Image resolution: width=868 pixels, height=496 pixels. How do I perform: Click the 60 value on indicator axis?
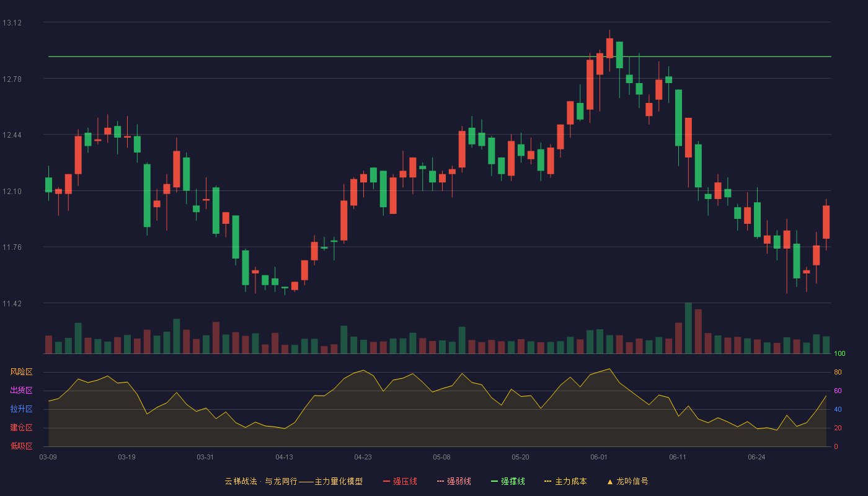(x=838, y=391)
